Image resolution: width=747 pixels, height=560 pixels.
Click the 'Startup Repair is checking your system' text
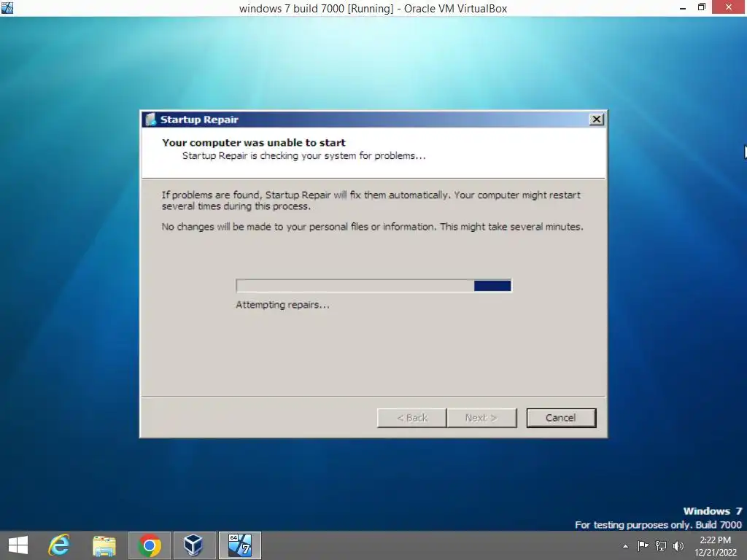click(303, 156)
